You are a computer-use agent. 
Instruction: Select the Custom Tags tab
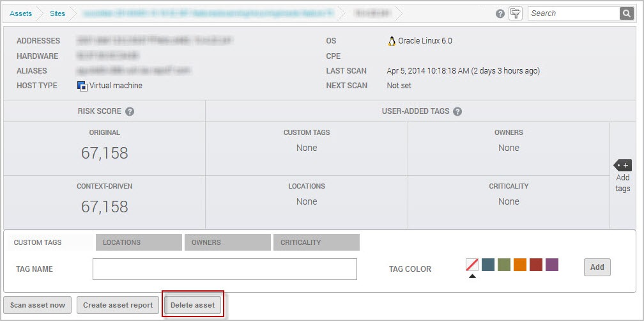pos(38,242)
